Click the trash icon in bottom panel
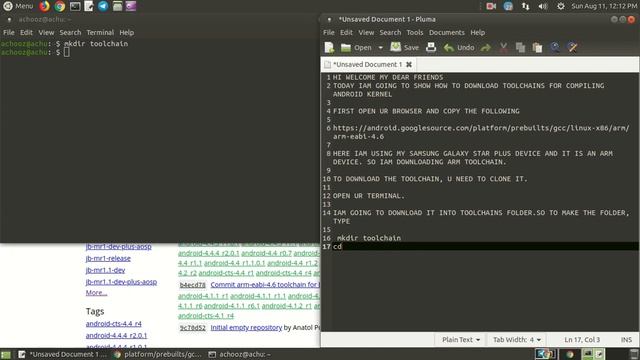The height and width of the screenshot is (360, 640). pos(634,354)
